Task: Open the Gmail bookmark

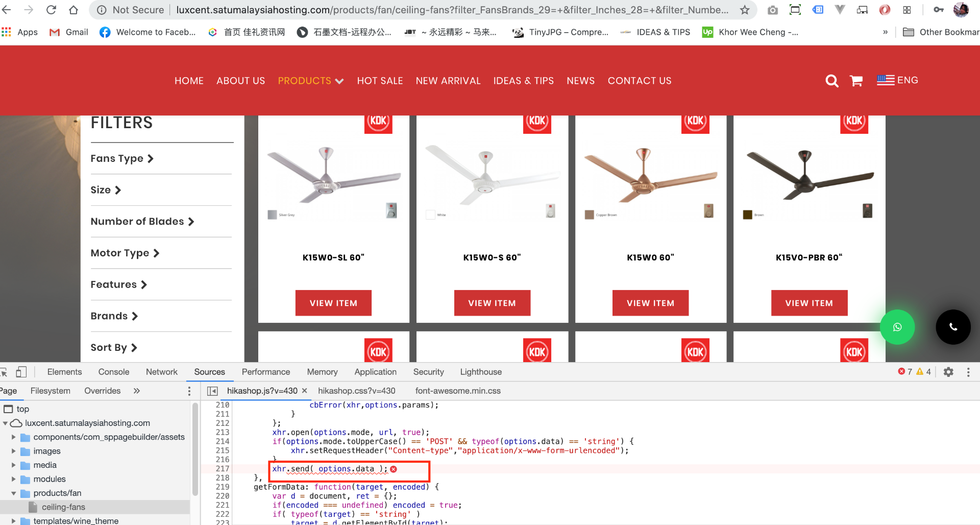Action: click(x=69, y=32)
